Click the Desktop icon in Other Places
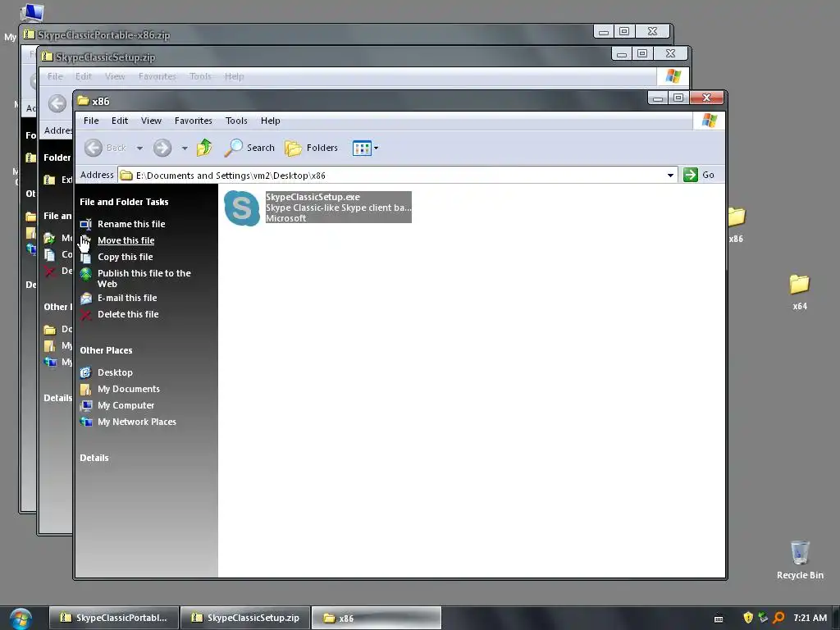The image size is (840, 630). [x=85, y=372]
